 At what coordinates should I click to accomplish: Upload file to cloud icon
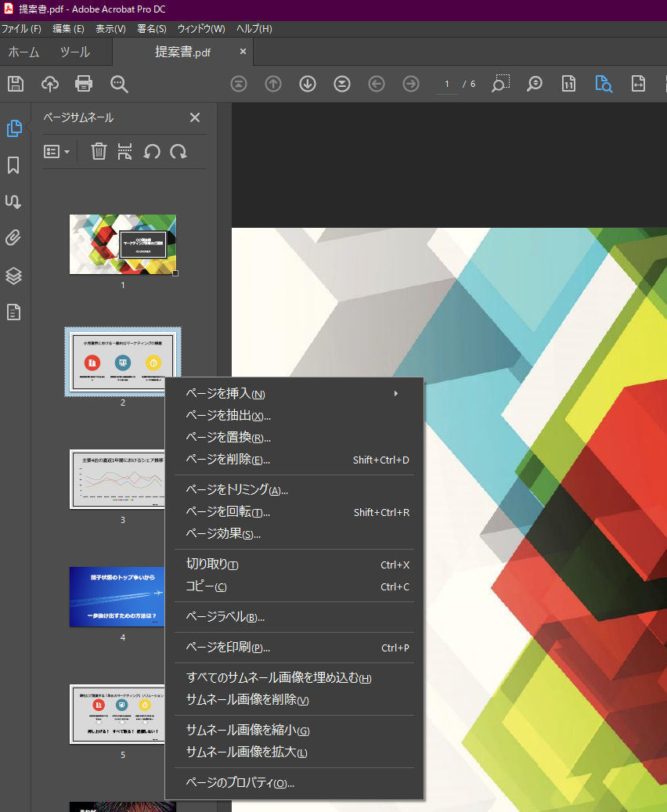click(50, 84)
